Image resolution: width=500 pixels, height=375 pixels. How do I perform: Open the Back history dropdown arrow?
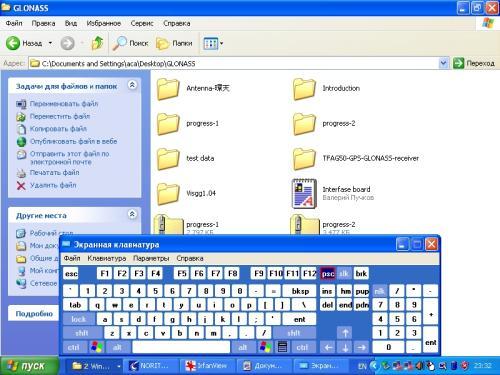click(50, 43)
